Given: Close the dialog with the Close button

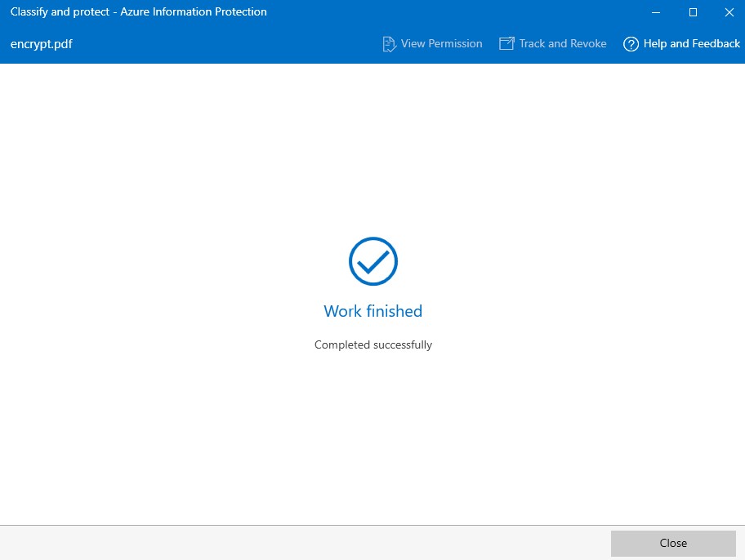Looking at the screenshot, I should (x=673, y=544).
